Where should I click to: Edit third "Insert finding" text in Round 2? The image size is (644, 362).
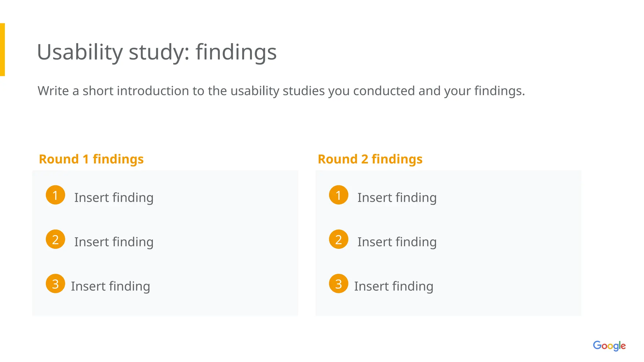click(x=394, y=286)
